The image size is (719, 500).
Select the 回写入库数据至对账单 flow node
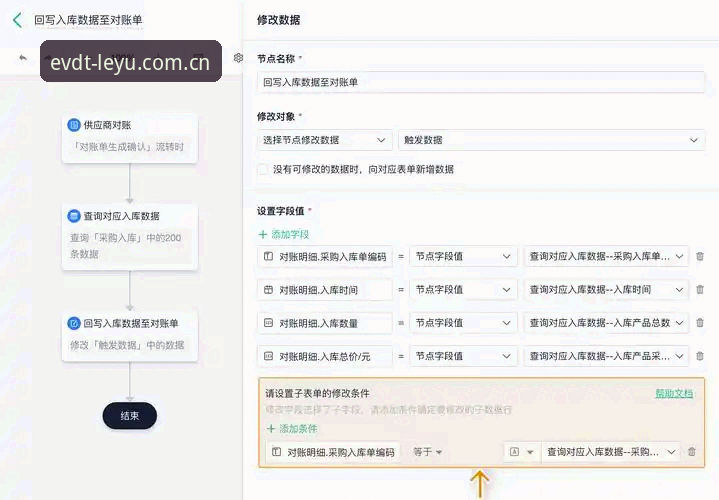coord(130,336)
